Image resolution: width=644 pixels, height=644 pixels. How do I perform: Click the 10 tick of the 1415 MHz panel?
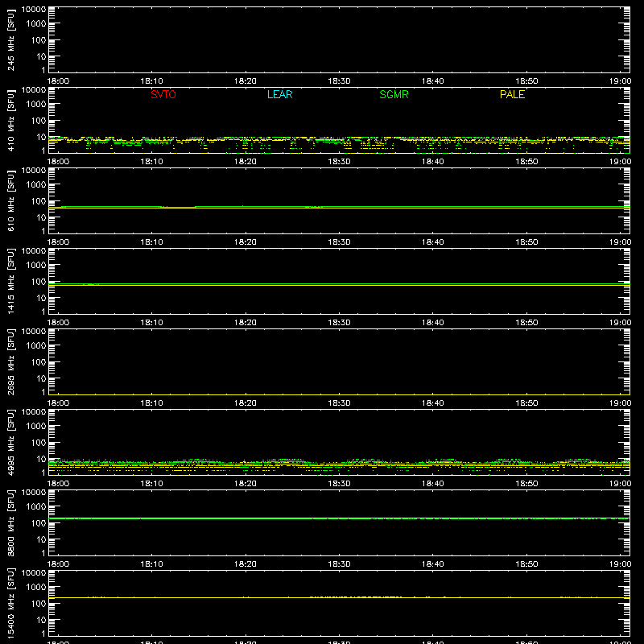coord(41,298)
